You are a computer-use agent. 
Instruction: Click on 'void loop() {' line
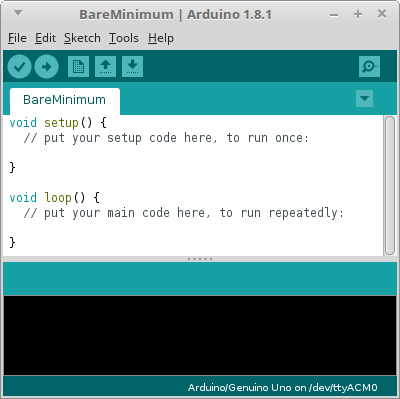point(54,198)
